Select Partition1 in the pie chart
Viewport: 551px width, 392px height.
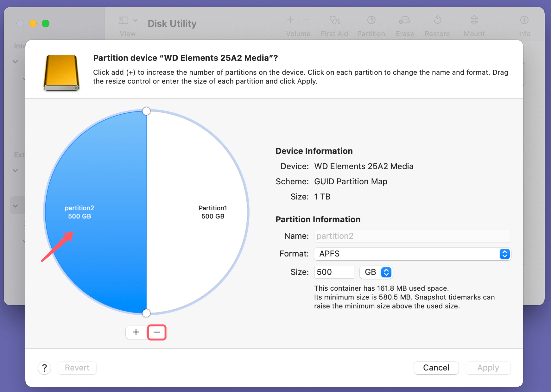pyautogui.click(x=212, y=212)
